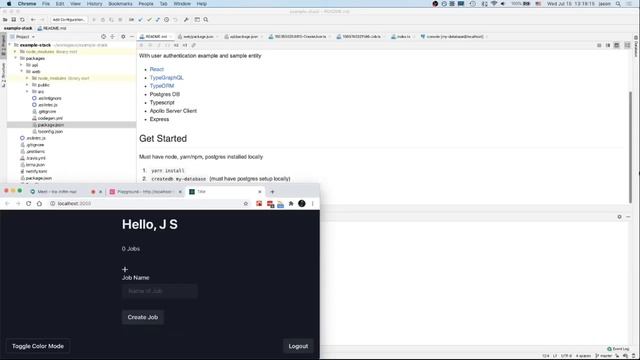Open Event Log in IDE status bar
This screenshot has height=360, width=640.
(x=618, y=349)
